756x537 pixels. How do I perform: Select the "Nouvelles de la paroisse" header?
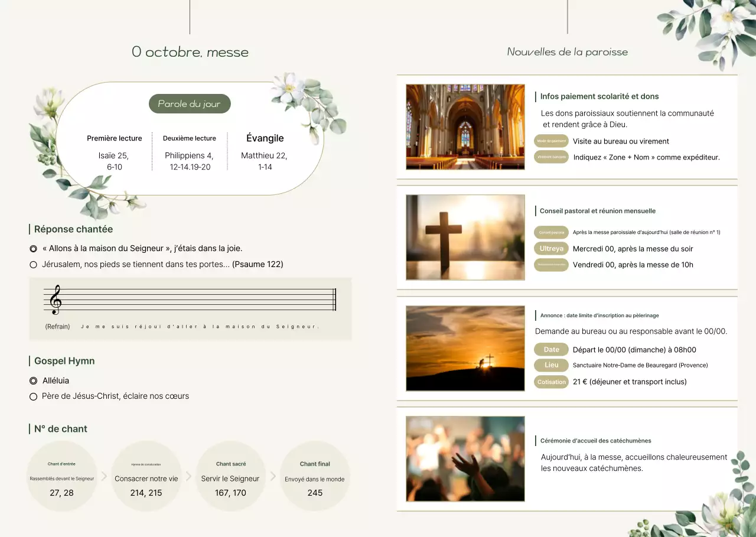tap(567, 52)
